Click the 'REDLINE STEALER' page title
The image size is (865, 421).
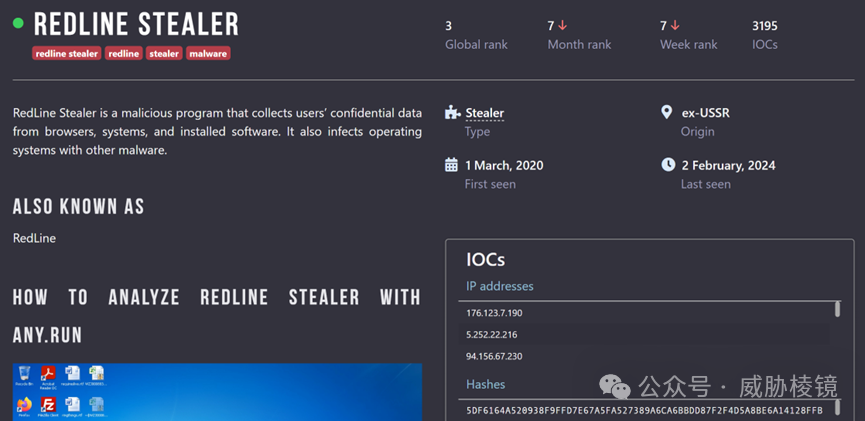[136, 24]
